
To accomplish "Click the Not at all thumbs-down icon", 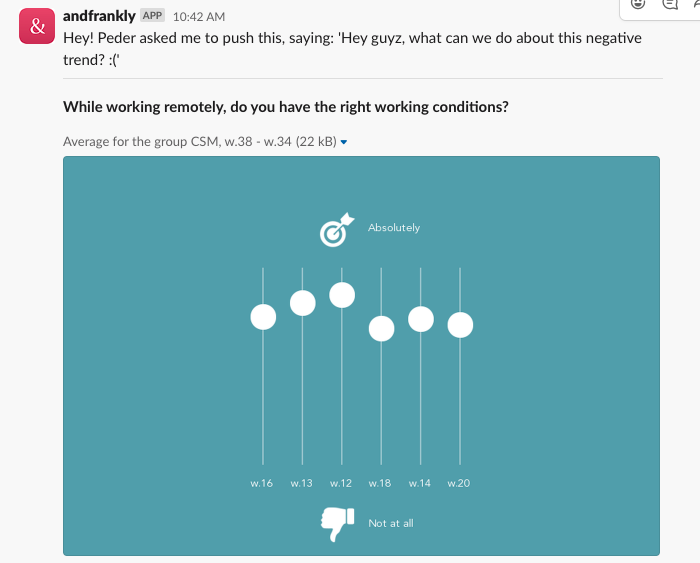I will [x=338, y=524].
